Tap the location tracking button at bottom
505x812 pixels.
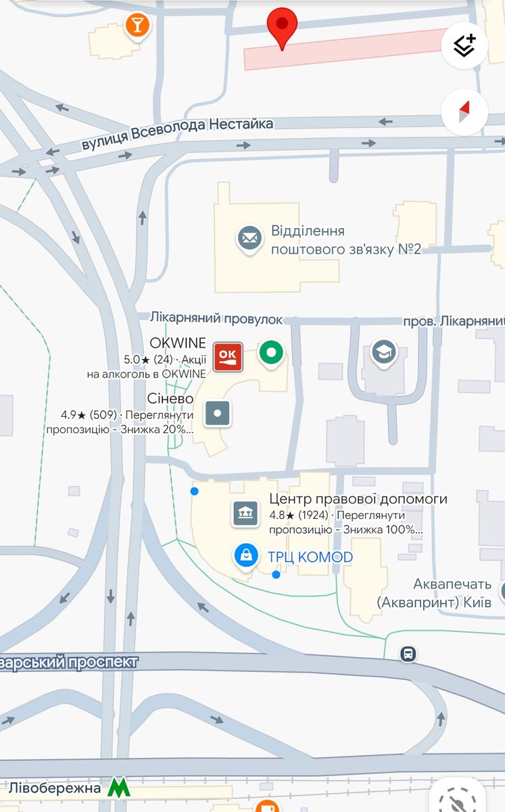coord(457,796)
